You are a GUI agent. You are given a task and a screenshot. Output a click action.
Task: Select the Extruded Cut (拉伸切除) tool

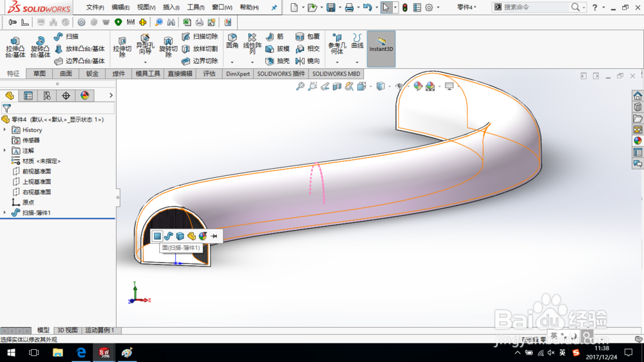tap(122, 47)
